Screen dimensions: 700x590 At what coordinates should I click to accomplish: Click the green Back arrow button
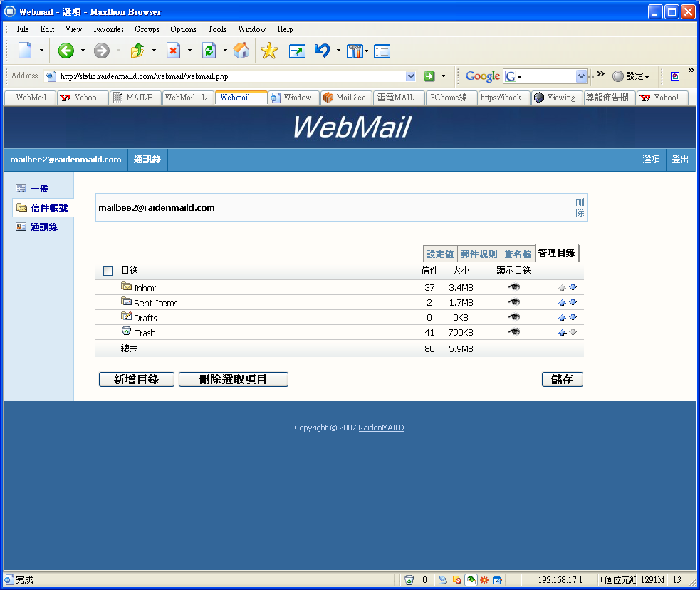(x=66, y=51)
